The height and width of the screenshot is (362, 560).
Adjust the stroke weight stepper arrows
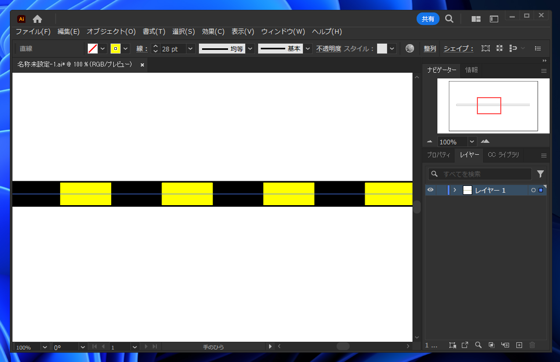(155, 49)
